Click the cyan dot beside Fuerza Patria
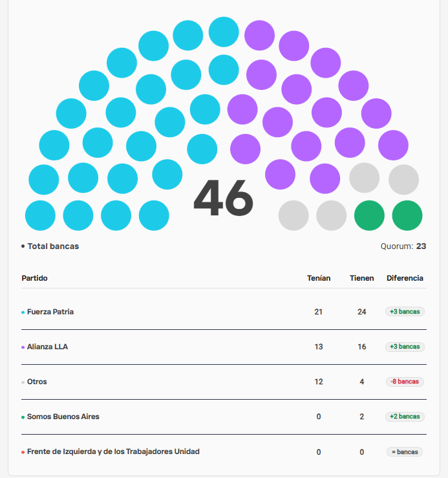Screen dimensions: 448x478 (23, 312)
